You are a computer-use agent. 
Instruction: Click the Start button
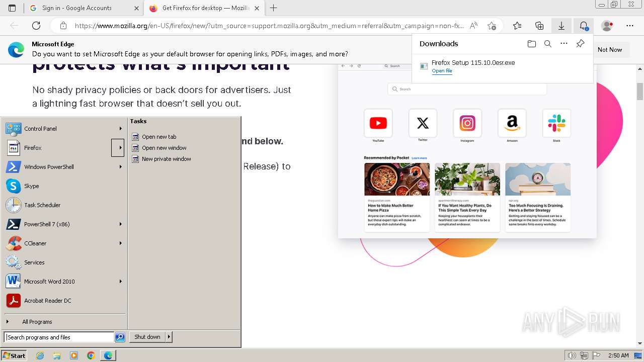click(14, 355)
